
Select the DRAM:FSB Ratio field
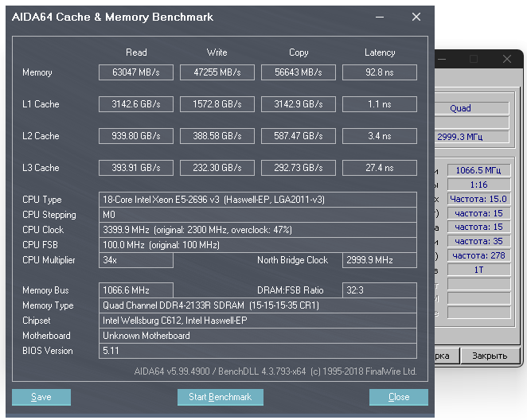[x=380, y=290]
